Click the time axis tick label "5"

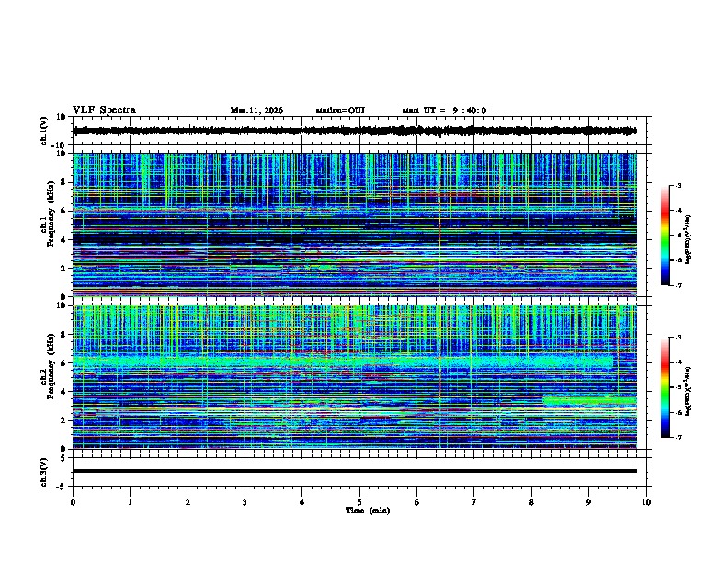pos(359,502)
